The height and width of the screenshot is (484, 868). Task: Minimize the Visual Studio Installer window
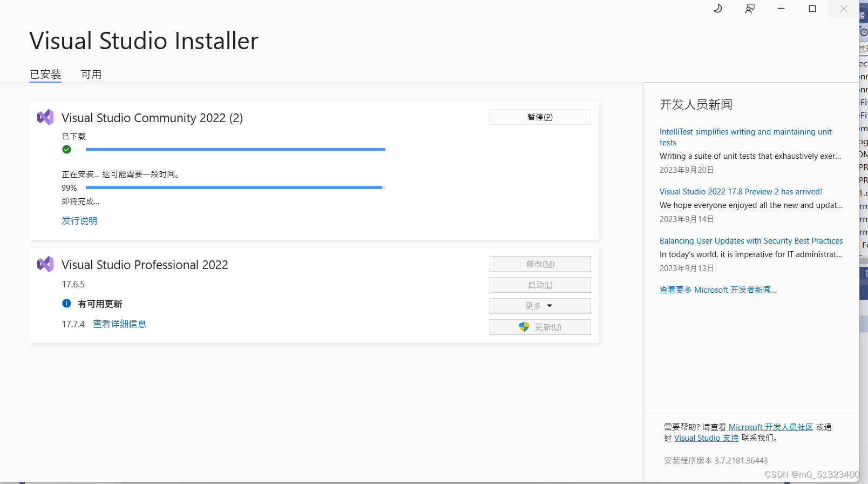tap(781, 9)
